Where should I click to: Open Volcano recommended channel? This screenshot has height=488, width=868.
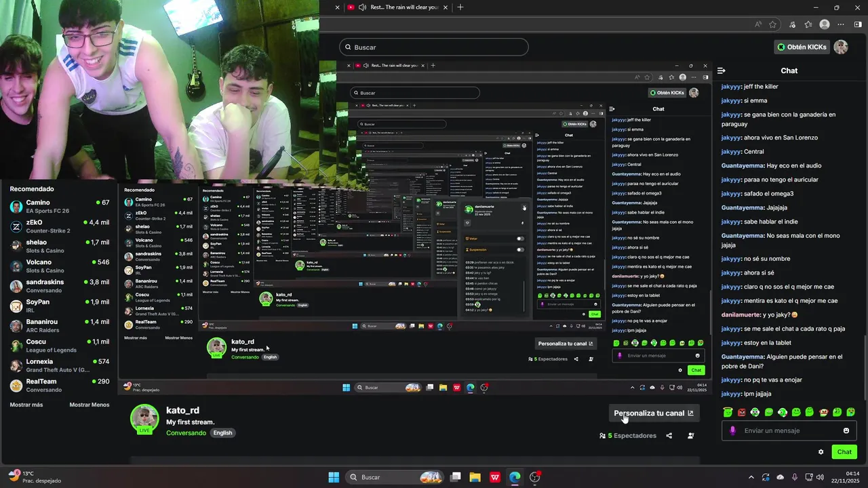click(x=60, y=266)
